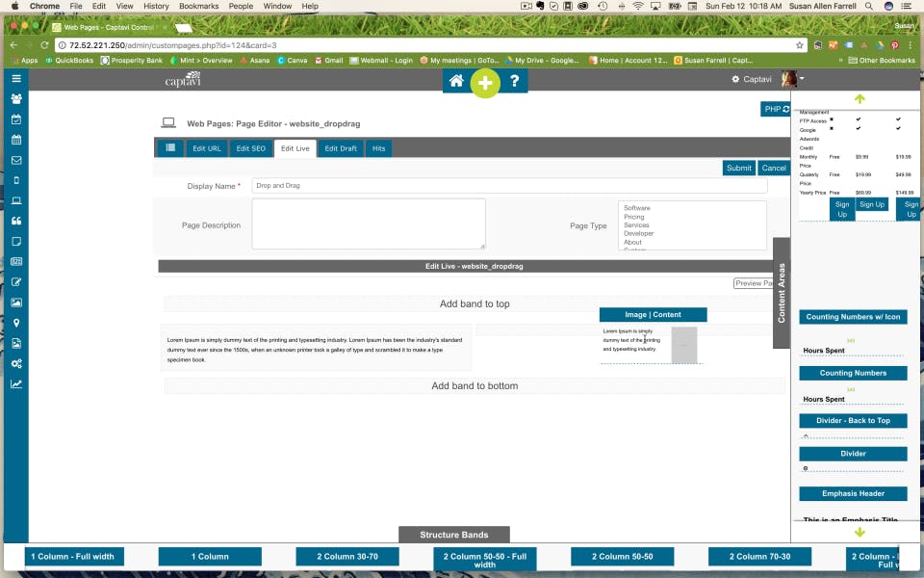This screenshot has width=924, height=578.
Task: Switch to the Edit Draft tab
Action: coord(341,148)
